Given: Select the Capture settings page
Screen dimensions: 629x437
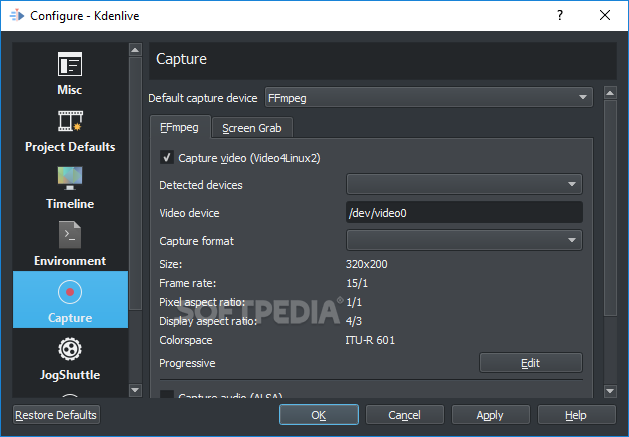Looking at the screenshot, I should point(70,299).
